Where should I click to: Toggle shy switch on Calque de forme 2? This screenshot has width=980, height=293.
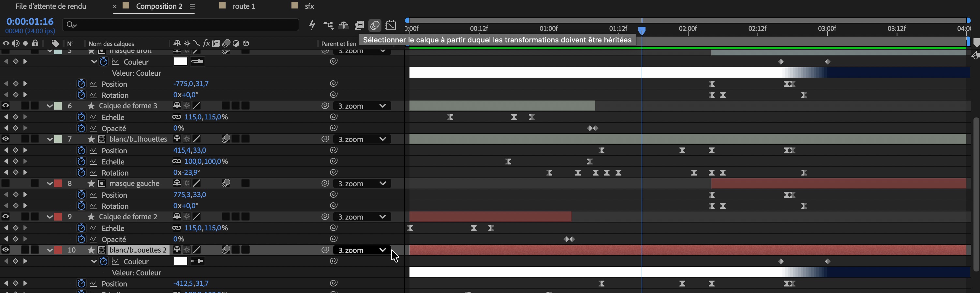176,217
